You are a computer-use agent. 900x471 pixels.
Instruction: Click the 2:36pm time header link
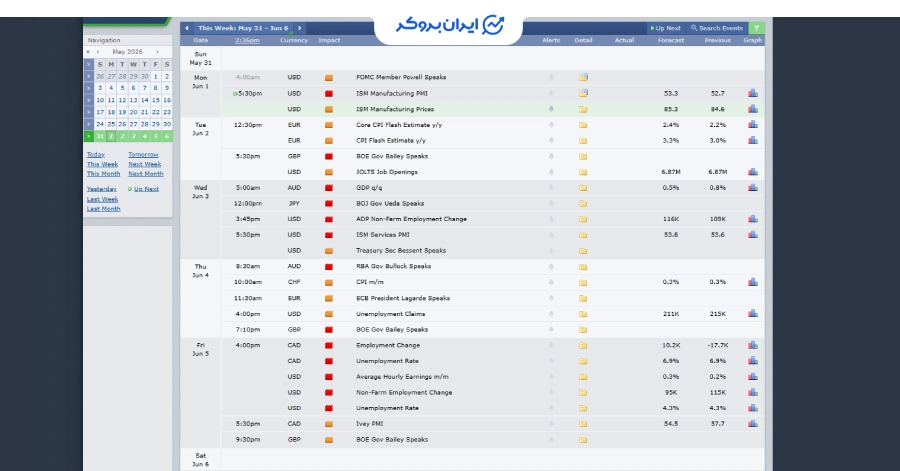coord(247,40)
